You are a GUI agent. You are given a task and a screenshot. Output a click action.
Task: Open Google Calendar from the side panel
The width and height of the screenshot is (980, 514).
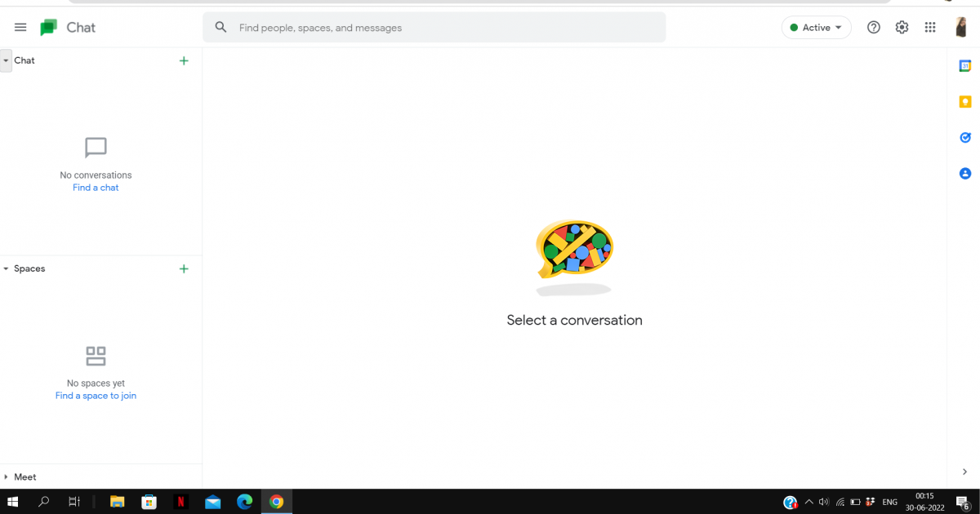(964, 65)
